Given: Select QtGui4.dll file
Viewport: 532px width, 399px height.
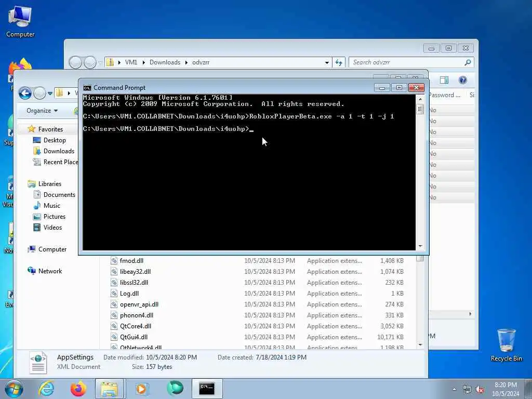Looking at the screenshot, I should click(134, 337).
